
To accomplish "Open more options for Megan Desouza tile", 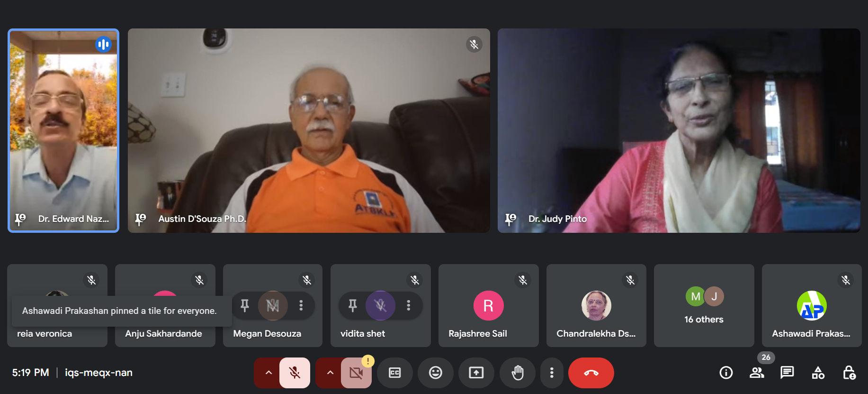I will pos(301,305).
